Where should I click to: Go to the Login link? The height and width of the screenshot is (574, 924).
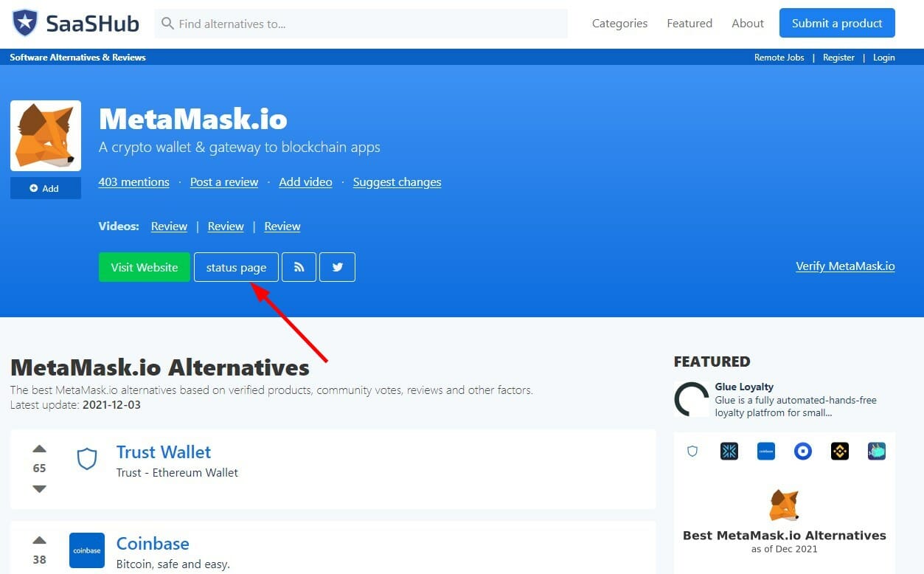point(883,57)
